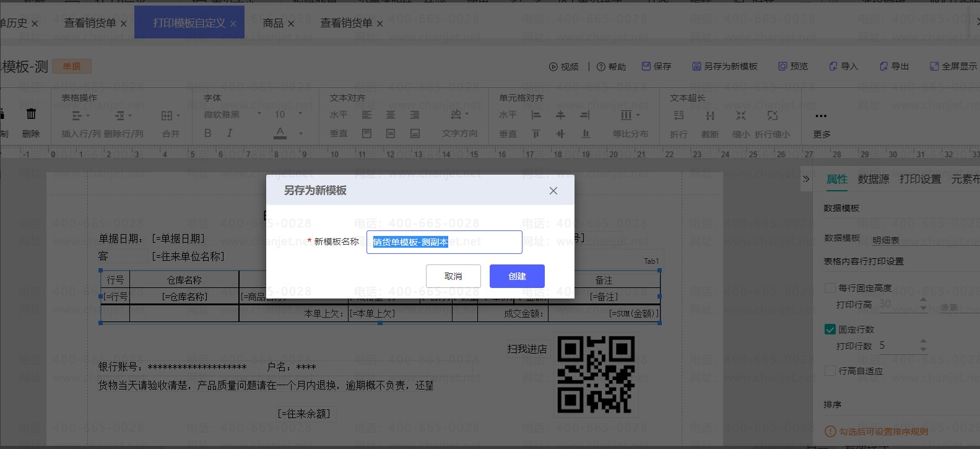This screenshot has height=449, width=980.
Task: Click the 创建 button in dialog
Action: (x=517, y=276)
